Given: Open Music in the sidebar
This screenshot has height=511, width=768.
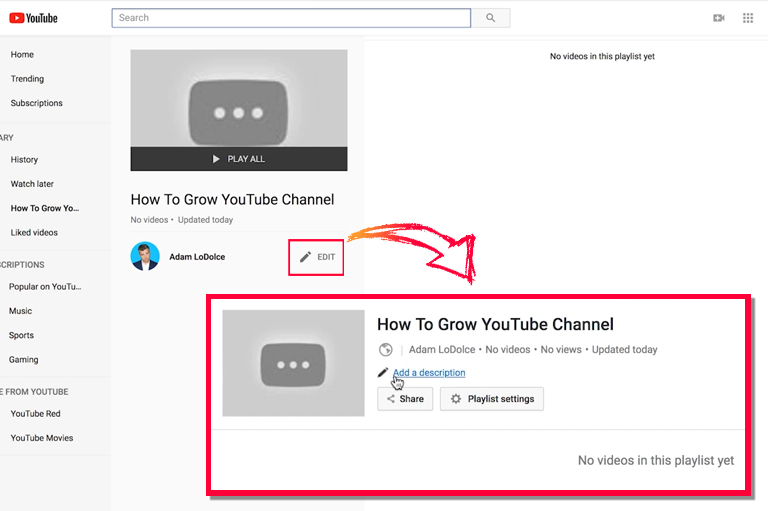Looking at the screenshot, I should pyautogui.click(x=20, y=311).
